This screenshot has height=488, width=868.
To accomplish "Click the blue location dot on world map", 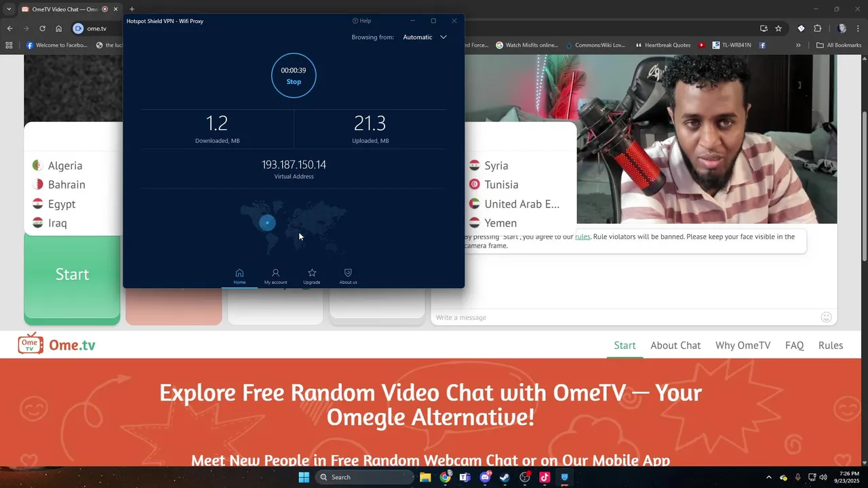I will coord(267,222).
